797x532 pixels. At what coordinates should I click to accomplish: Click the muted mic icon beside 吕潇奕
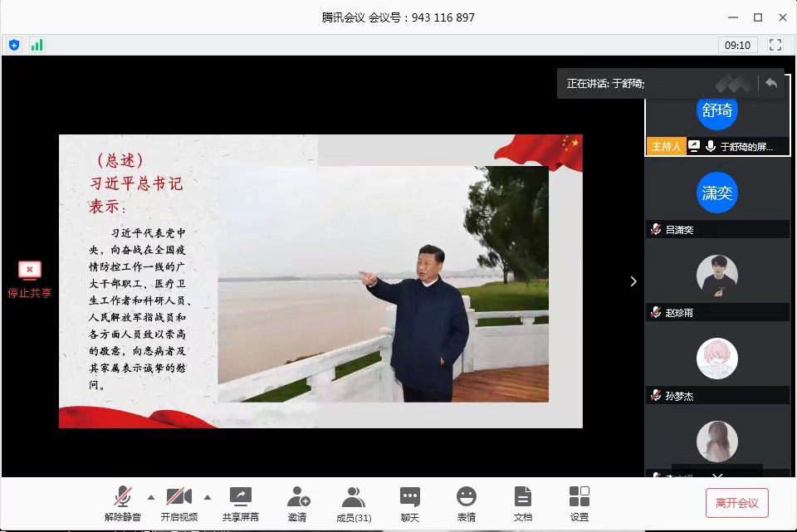656,229
